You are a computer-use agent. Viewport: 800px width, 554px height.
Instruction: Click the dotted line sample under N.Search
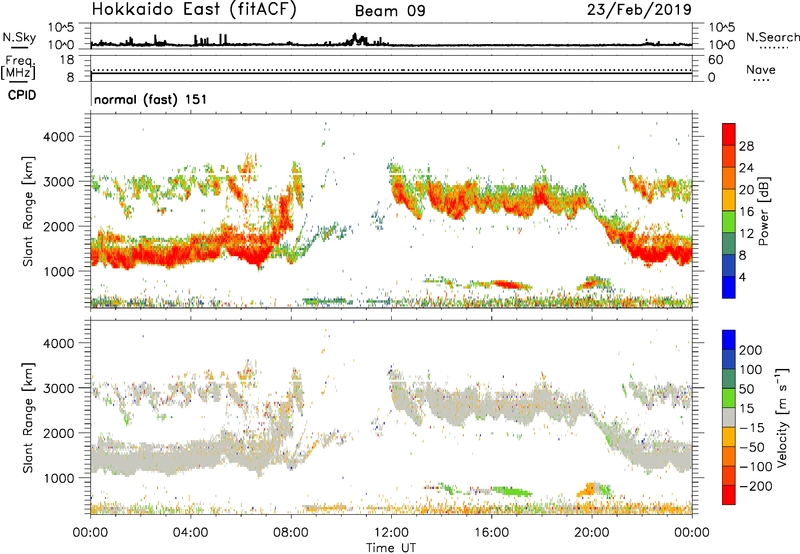pyautogui.click(x=773, y=48)
